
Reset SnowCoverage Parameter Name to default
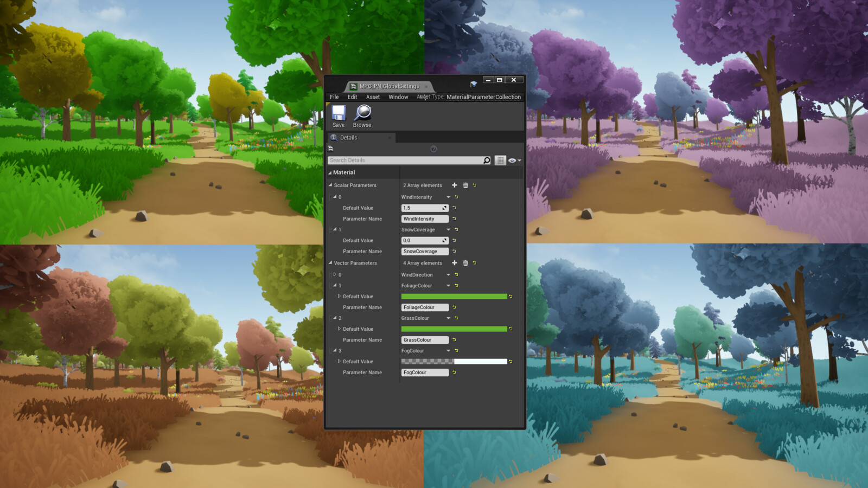coord(454,252)
